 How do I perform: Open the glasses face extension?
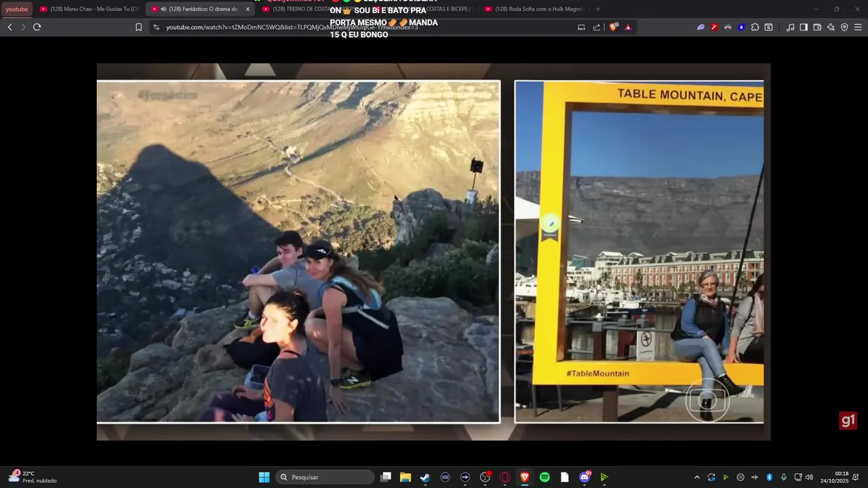click(728, 27)
